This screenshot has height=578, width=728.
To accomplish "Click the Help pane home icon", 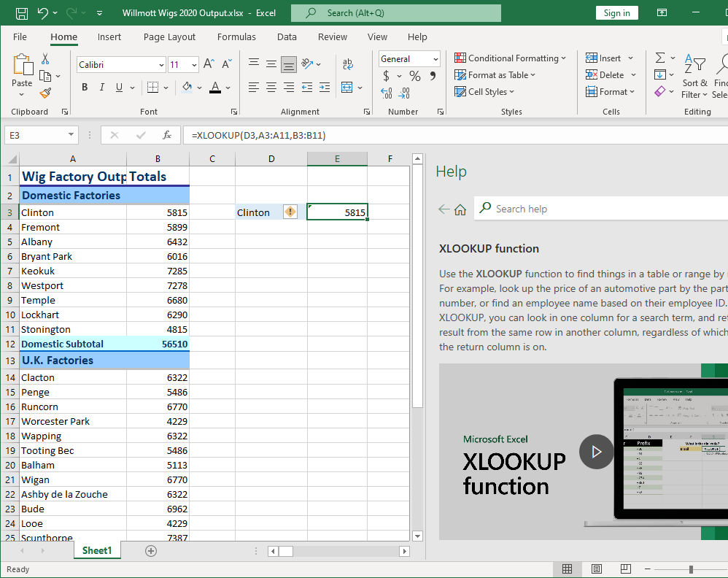I will coord(460,209).
